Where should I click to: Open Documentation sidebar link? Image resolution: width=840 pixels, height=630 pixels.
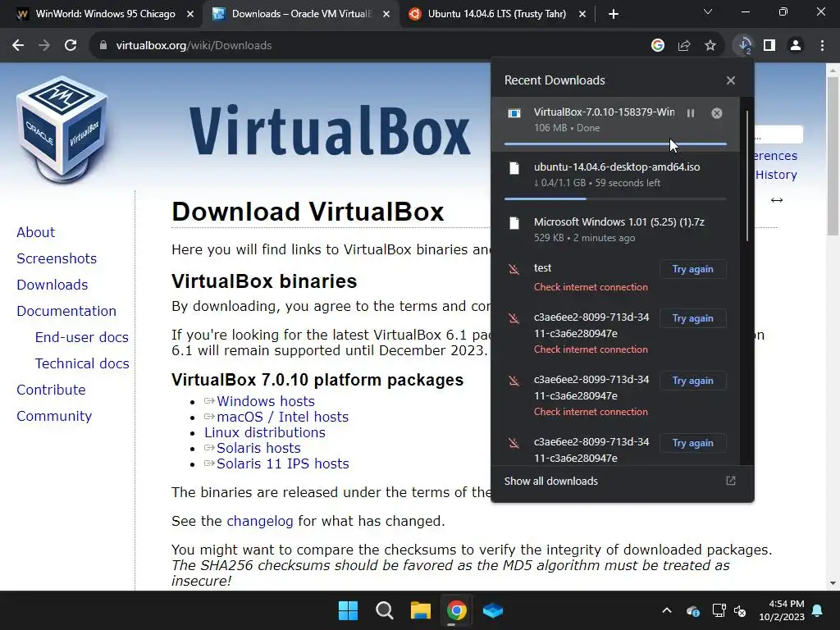tap(66, 311)
